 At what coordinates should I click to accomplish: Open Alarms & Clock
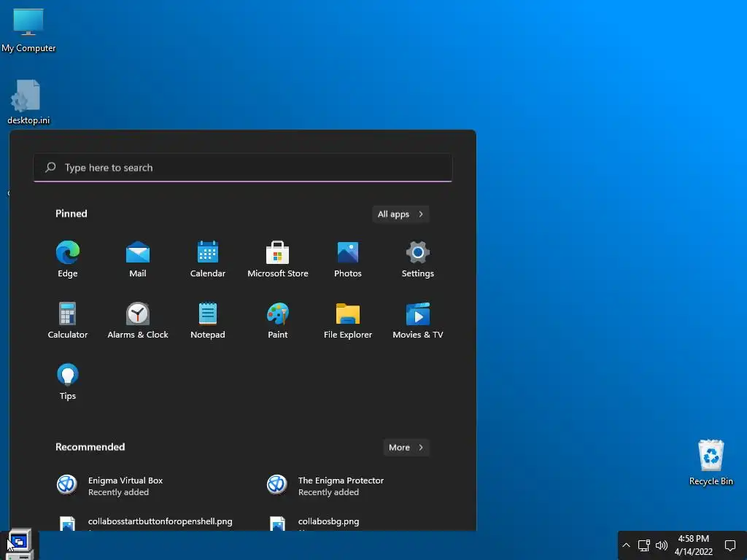pyautogui.click(x=138, y=321)
